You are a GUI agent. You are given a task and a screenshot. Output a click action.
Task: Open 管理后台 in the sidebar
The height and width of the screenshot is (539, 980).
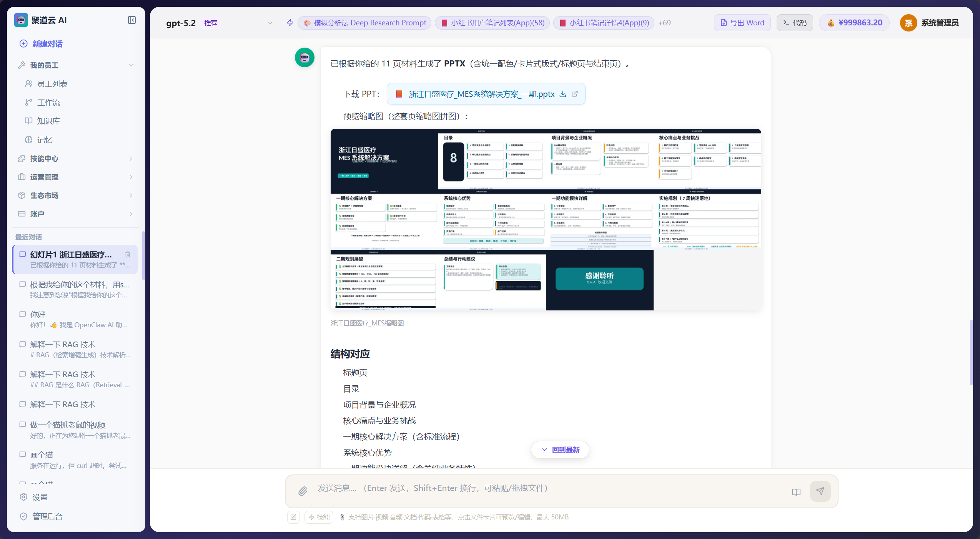click(47, 516)
